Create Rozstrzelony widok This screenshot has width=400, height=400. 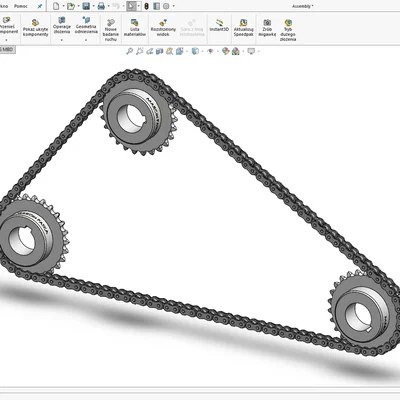pos(163,27)
